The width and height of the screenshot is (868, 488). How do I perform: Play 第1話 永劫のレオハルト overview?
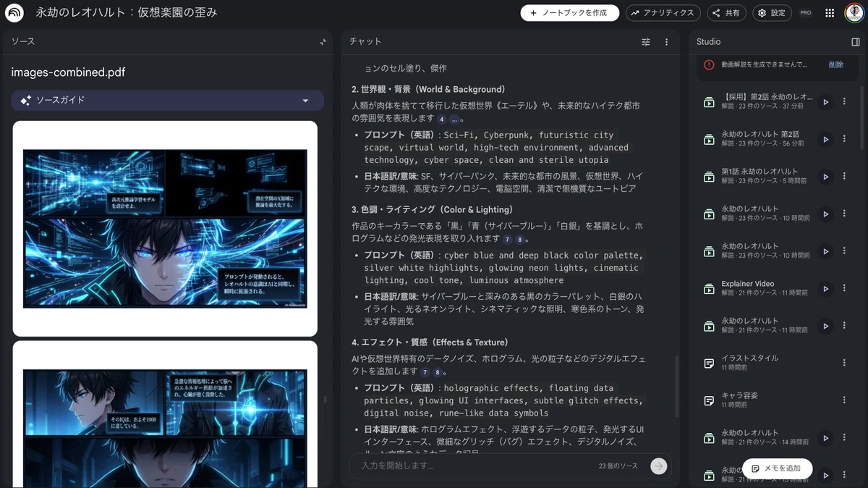825,177
